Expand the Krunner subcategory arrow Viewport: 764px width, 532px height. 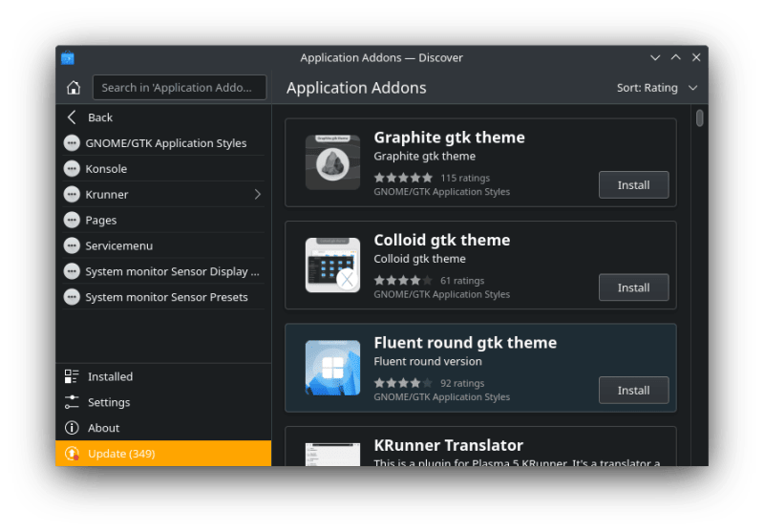258,195
